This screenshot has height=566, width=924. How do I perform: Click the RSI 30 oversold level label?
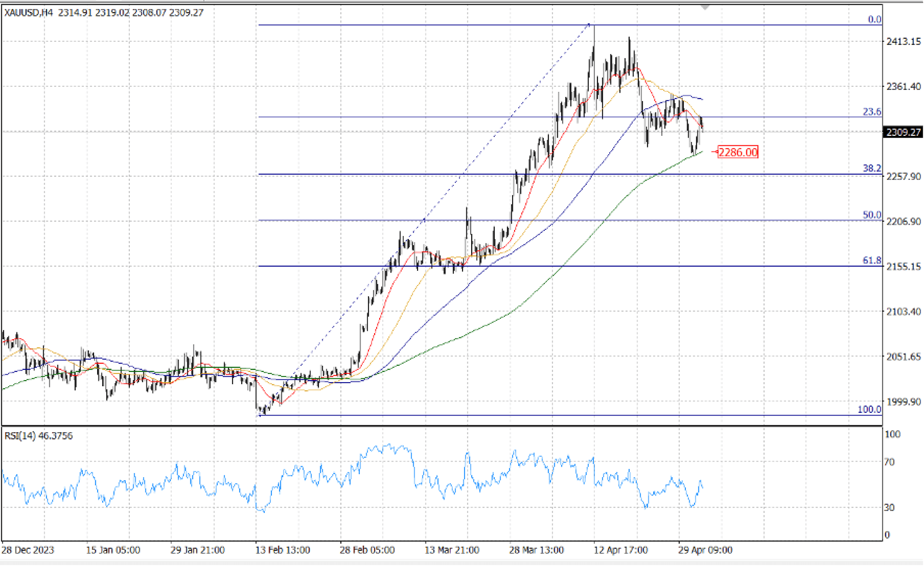pos(889,508)
